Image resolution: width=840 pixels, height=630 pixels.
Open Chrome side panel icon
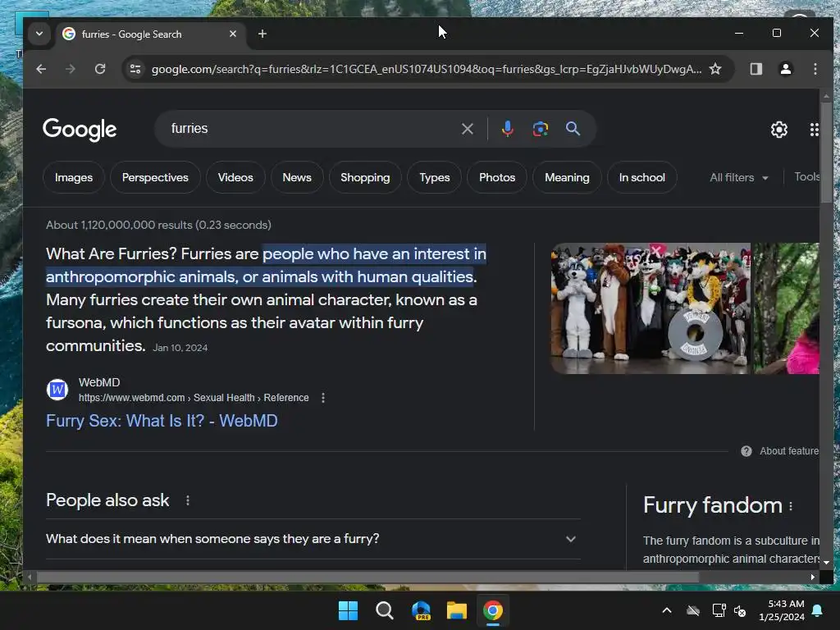tap(756, 69)
